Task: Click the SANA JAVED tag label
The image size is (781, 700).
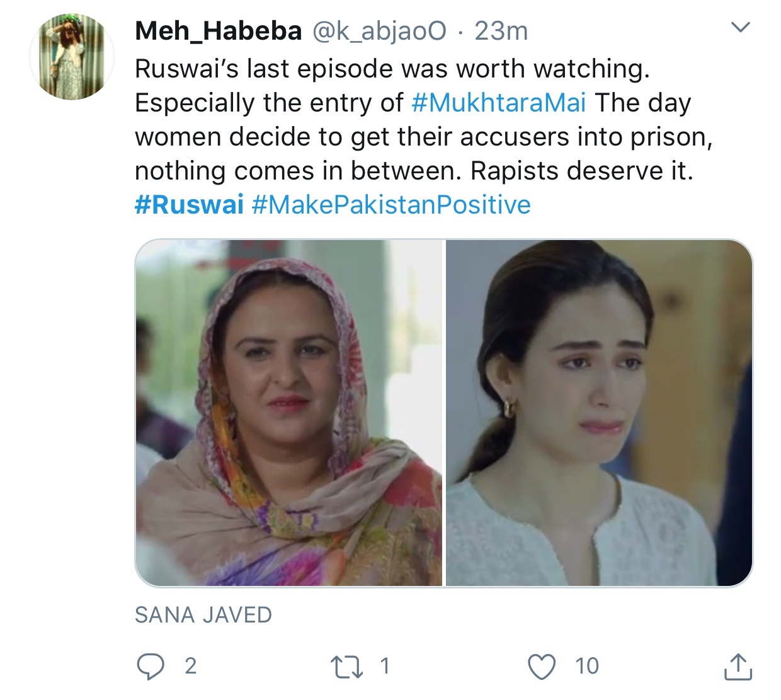Action: [x=203, y=615]
